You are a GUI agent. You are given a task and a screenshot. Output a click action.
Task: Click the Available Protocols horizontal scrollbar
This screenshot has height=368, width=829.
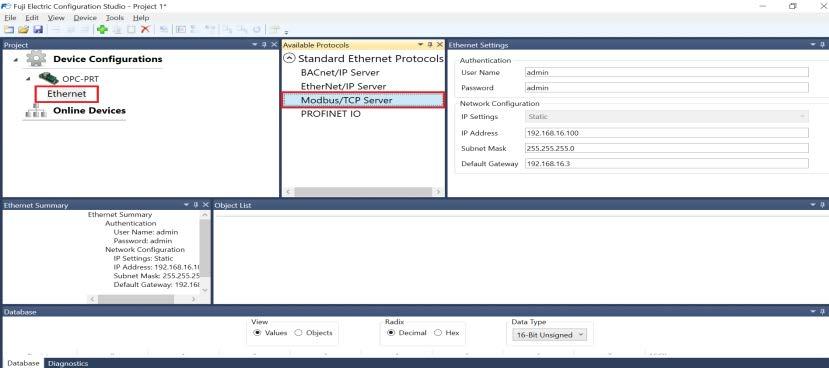(363, 192)
